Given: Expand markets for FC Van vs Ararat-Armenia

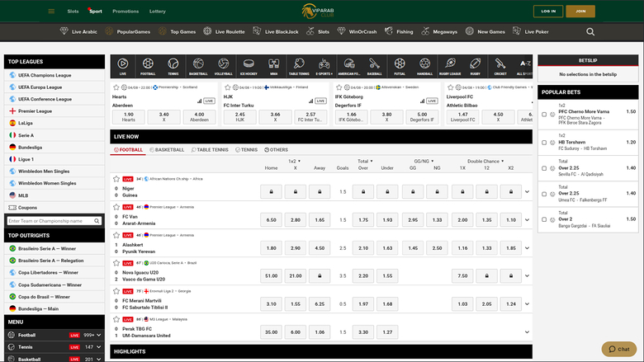Looking at the screenshot, I should click(527, 219).
